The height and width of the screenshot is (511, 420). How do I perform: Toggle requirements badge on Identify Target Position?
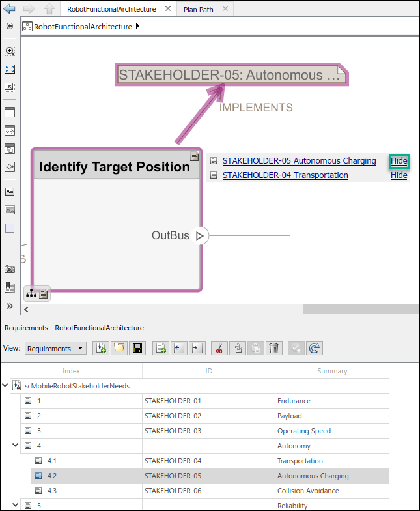pos(194,156)
